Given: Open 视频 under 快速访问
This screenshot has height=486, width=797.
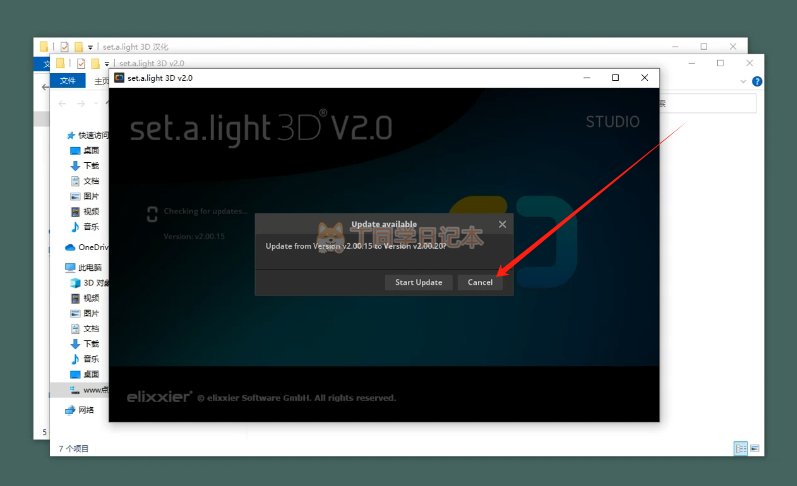Looking at the screenshot, I should tap(84, 211).
